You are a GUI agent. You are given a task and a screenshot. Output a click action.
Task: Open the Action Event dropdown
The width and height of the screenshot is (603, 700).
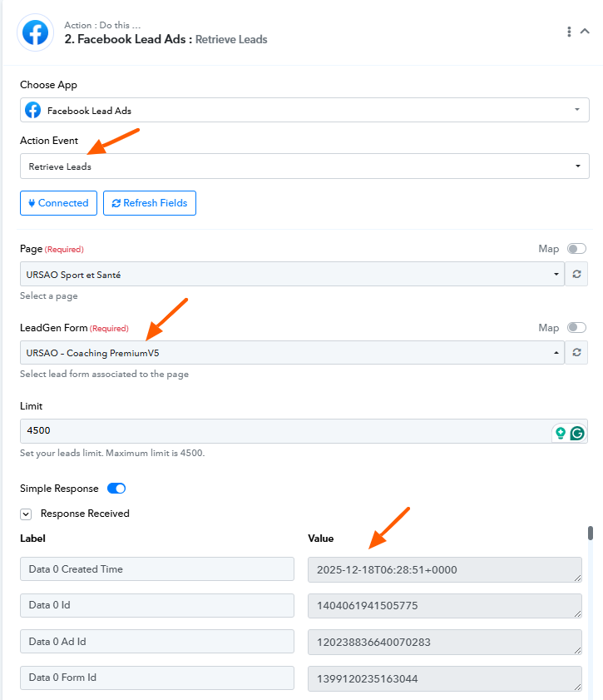[x=304, y=166]
